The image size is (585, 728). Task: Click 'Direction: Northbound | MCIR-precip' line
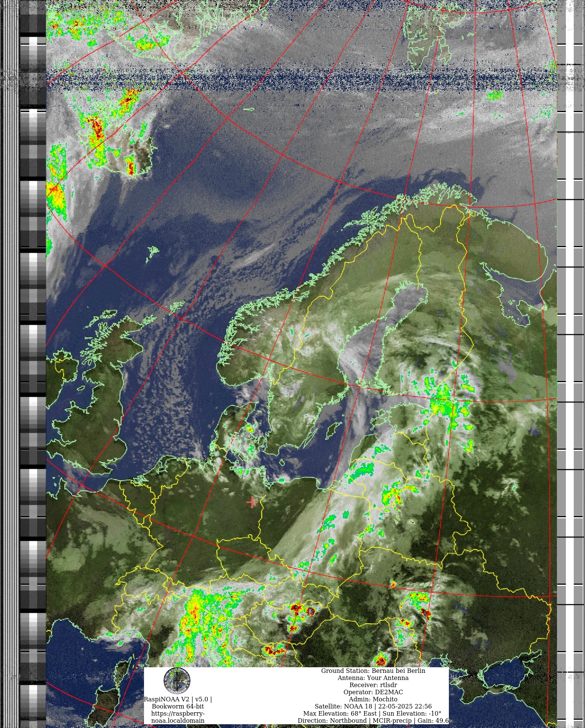tap(373, 720)
